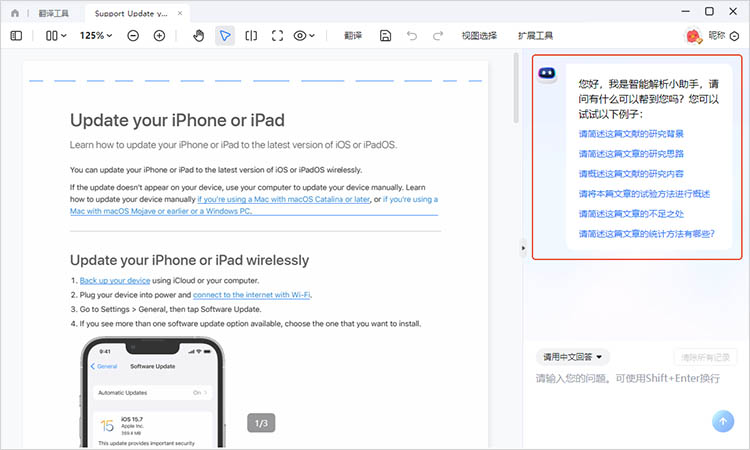Click the 1/3 page indicator
This screenshot has width=750, height=450.
pos(261,423)
